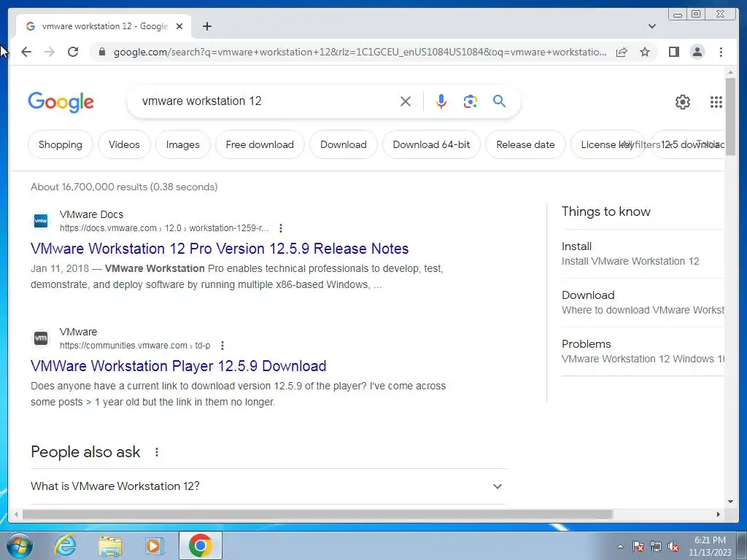Open the People also ask options menu
Screen dimensions: 747x560
(x=157, y=452)
